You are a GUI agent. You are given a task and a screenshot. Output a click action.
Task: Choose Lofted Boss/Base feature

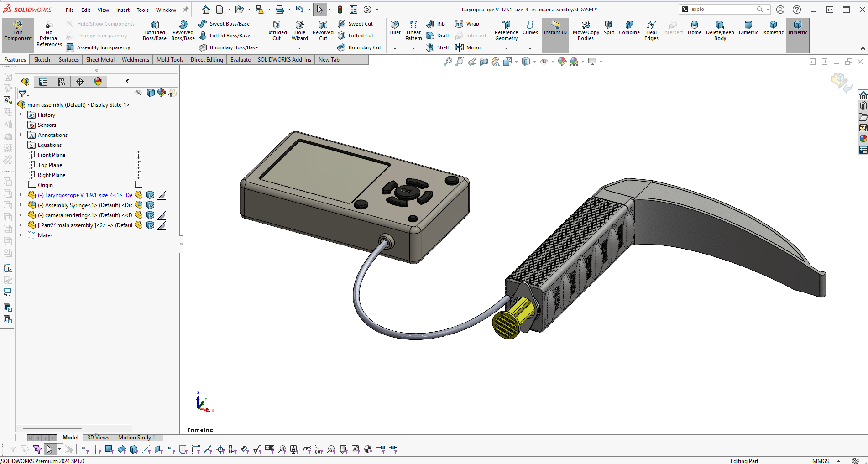224,36
